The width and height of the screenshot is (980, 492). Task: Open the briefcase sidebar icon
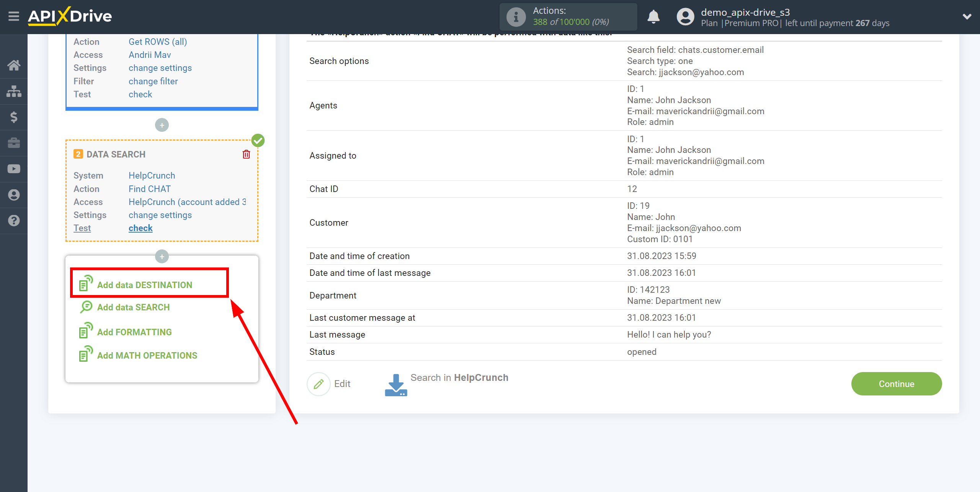[14, 143]
